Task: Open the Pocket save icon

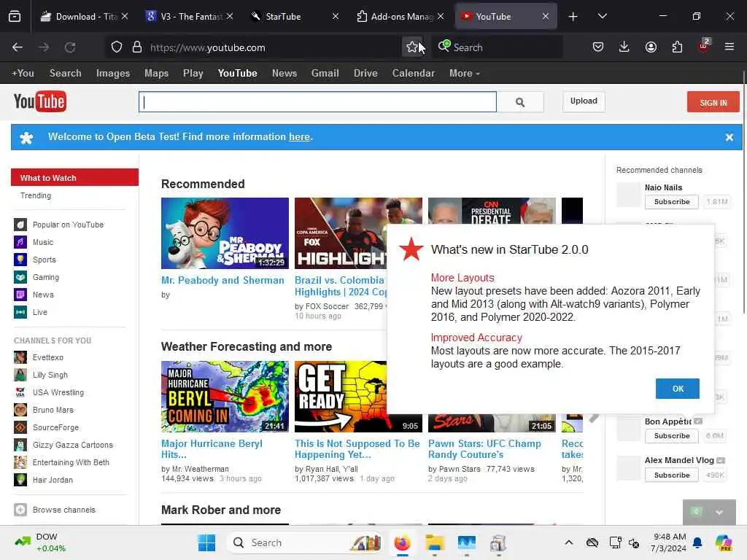Action: [598, 47]
